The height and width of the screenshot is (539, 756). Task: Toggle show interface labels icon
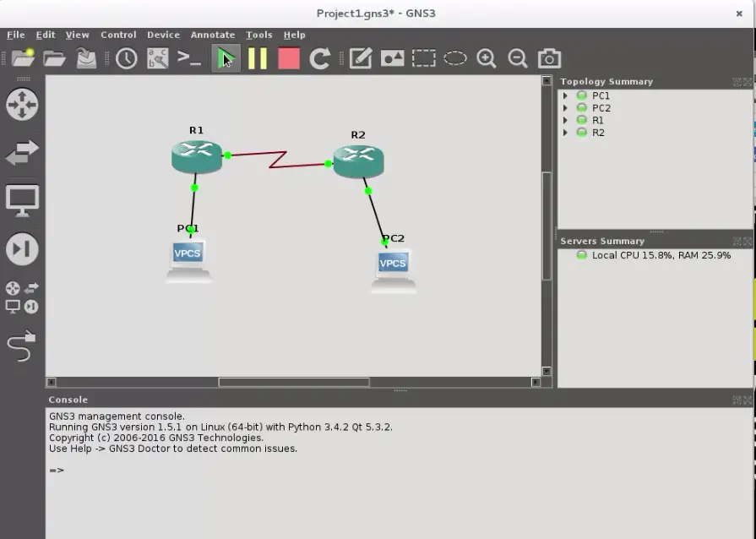coord(158,58)
